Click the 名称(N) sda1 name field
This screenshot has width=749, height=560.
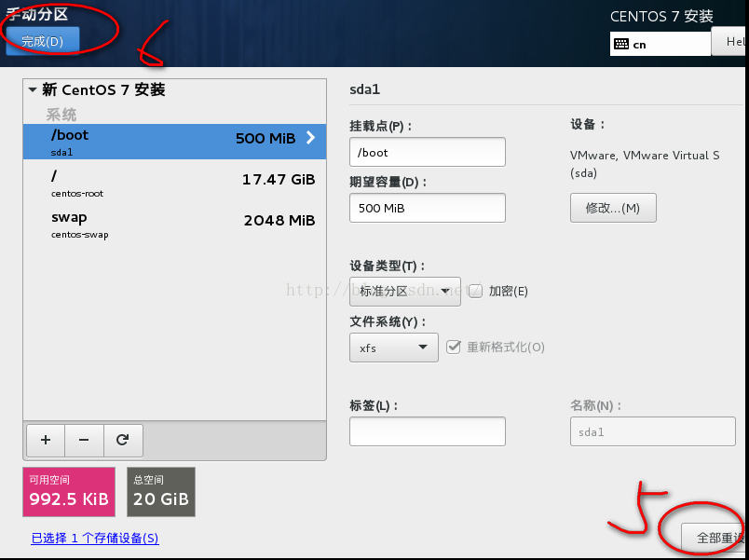pos(652,431)
